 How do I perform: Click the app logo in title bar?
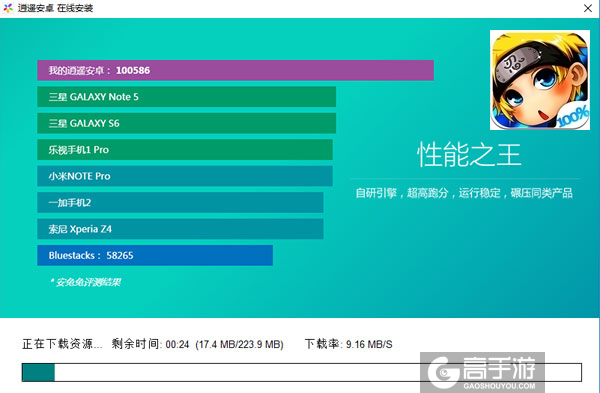point(8,8)
